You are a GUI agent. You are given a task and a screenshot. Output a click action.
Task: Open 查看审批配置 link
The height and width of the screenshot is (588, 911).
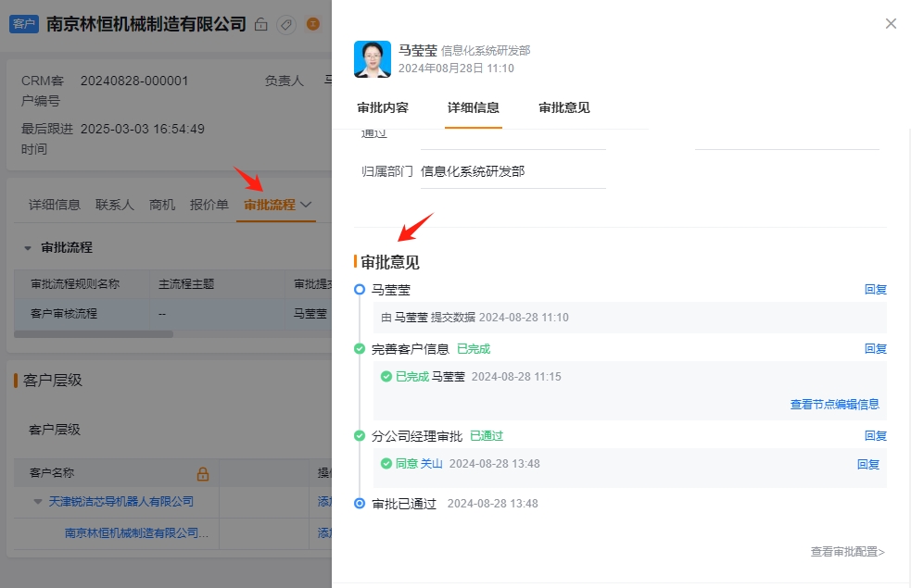(848, 552)
